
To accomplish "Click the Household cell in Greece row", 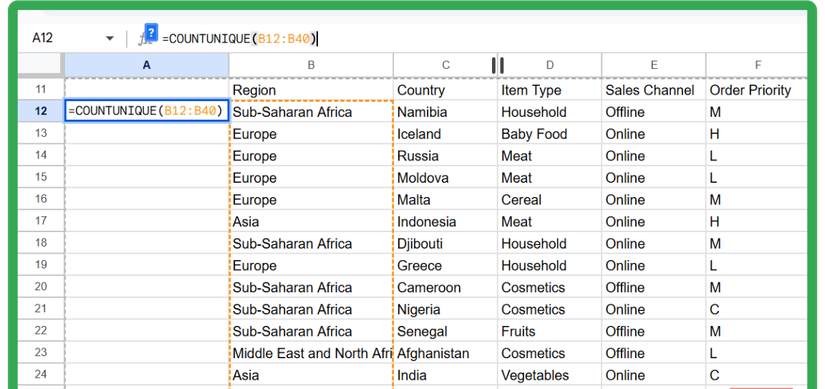I will (550, 265).
